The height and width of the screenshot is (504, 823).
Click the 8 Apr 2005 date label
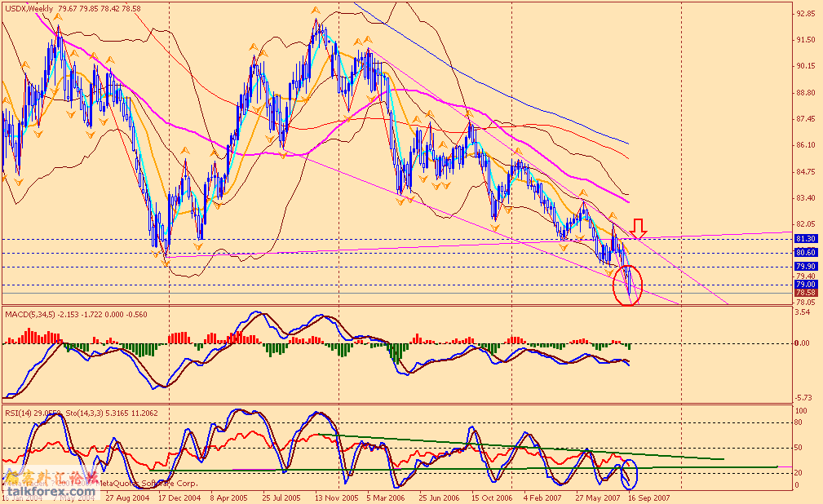229,497
